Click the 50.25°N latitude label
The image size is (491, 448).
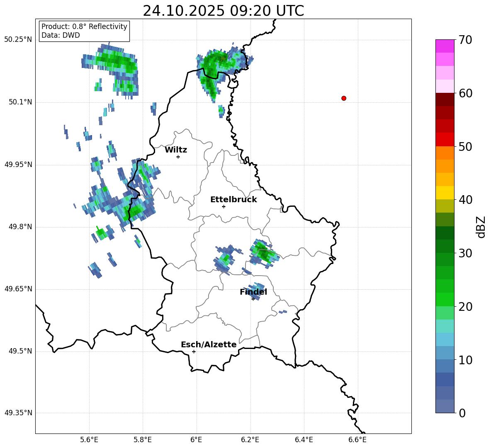coord(18,40)
